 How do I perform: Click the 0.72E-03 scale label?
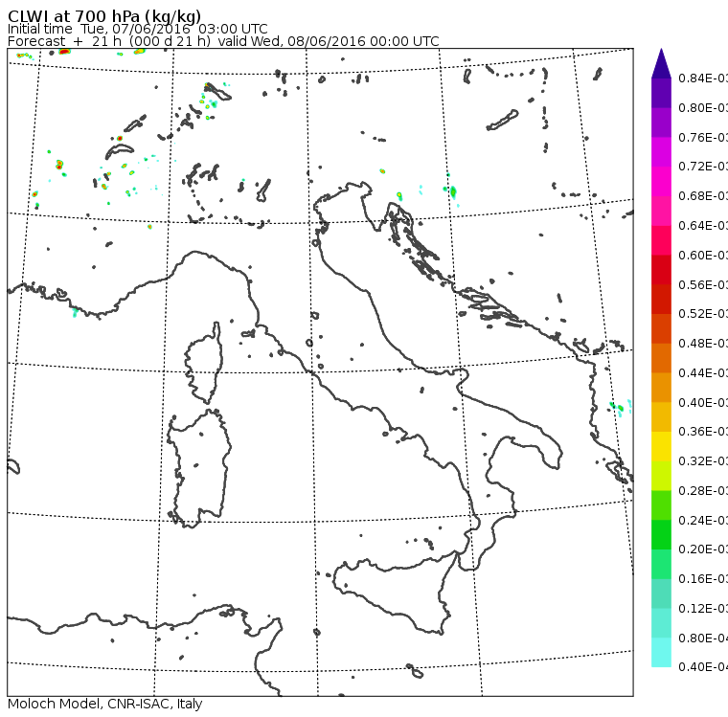tap(703, 167)
